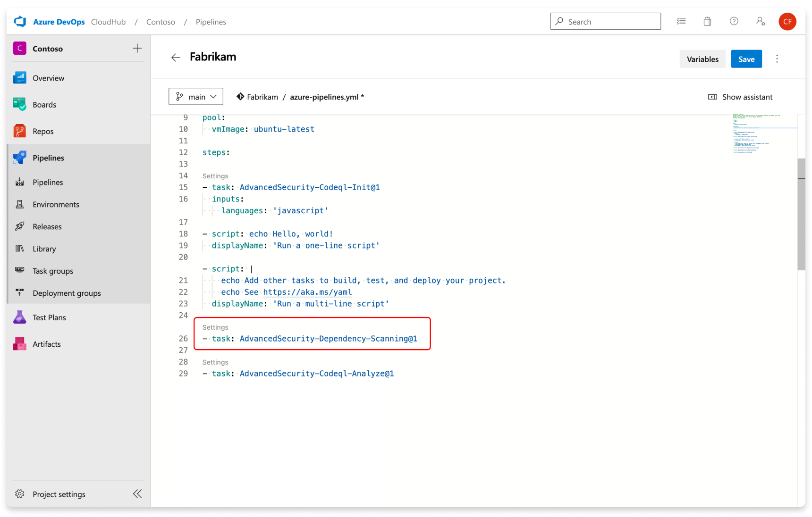The height and width of the screenshot is (517, 812).
Task: Collapse the sidebar with double chevron
Action: pyautogui.click(x=137, y=494)
